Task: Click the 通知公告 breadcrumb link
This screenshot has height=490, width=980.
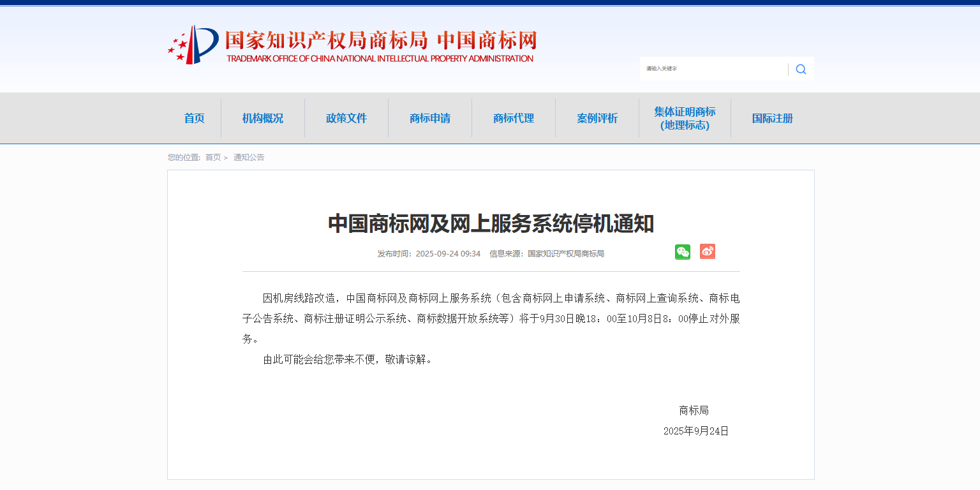Action: point(249,158)
